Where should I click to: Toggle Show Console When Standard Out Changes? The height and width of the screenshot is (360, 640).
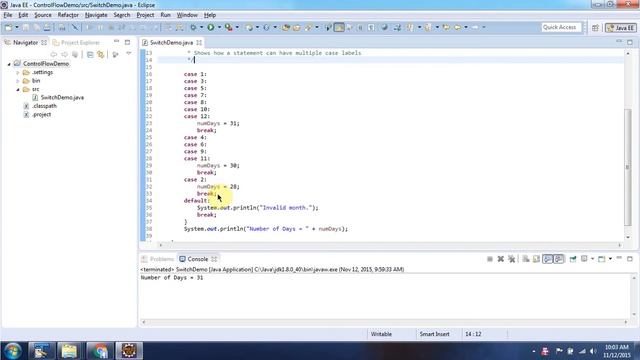coord(547,259)
